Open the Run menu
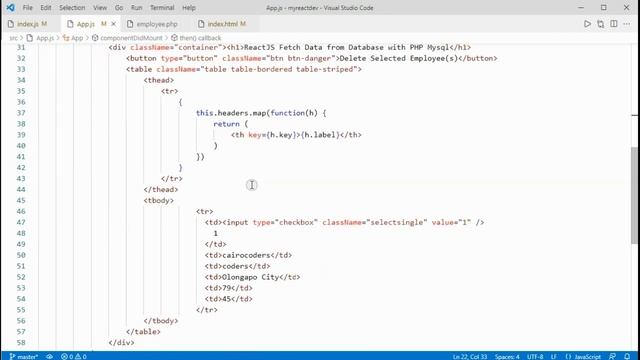The height and width of the screenshot is (360, 640). coord(136,8)
